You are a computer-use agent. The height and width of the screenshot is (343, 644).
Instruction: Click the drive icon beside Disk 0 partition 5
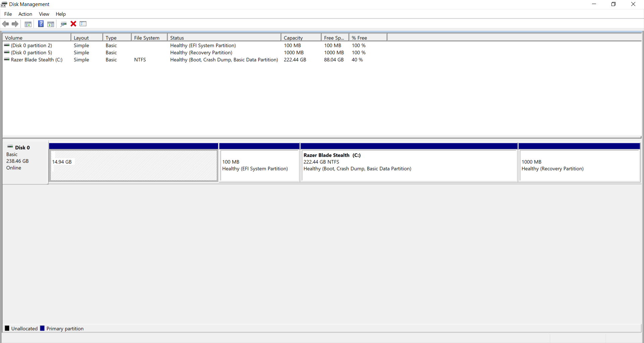point(7,52)
